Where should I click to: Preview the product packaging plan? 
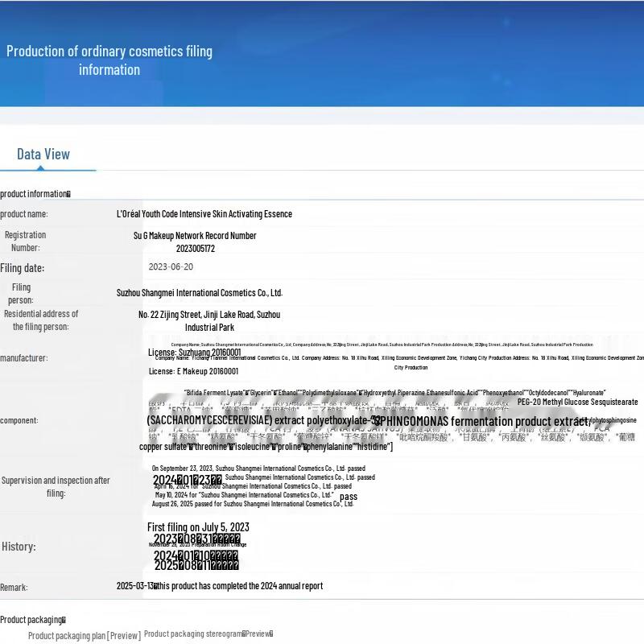[x=84, y=635]
